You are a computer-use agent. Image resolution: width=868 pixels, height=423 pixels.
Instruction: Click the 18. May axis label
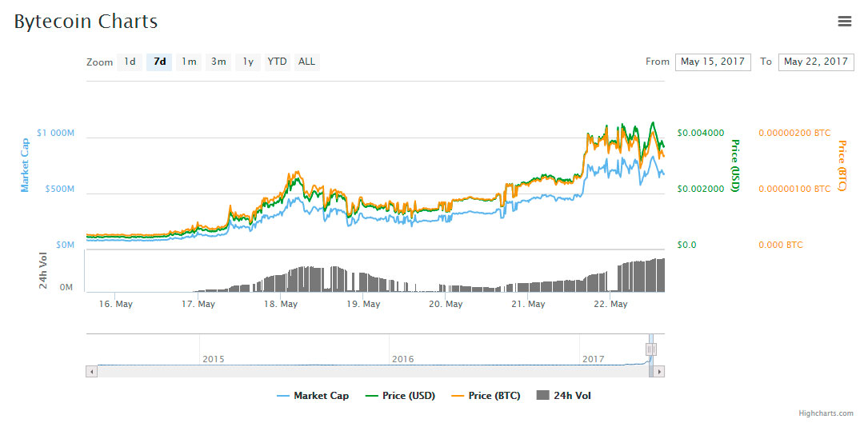pyautogui.click(x=280, y=304)
